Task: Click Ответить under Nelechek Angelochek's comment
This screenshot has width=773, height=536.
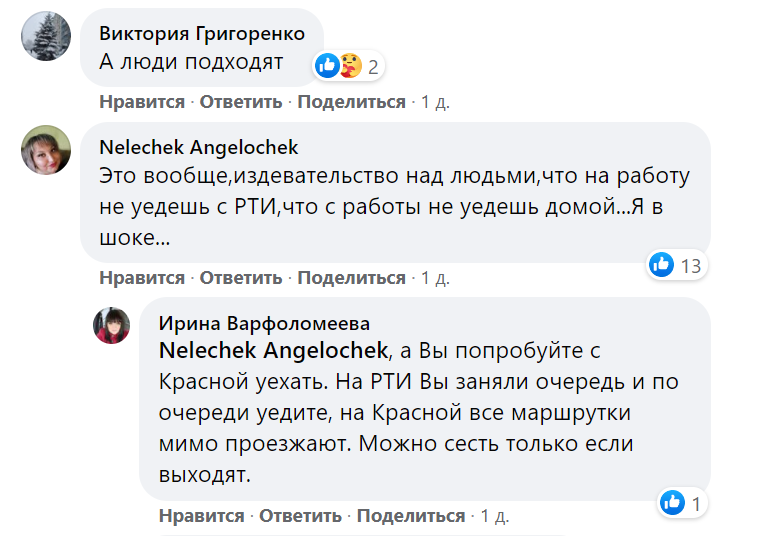Action: click(x=241, y=278)
